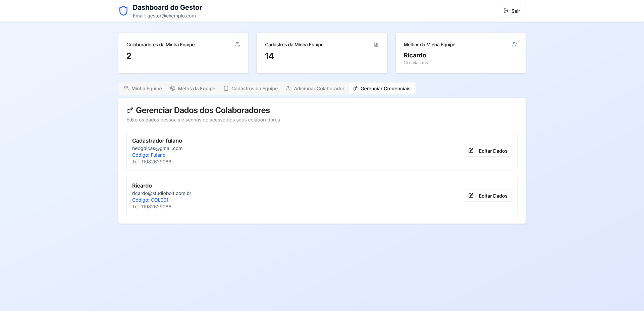Viewport: 644px width, 311px height.
Task: Click Editar Dados for Ricardo
Action: coord(488,196)
